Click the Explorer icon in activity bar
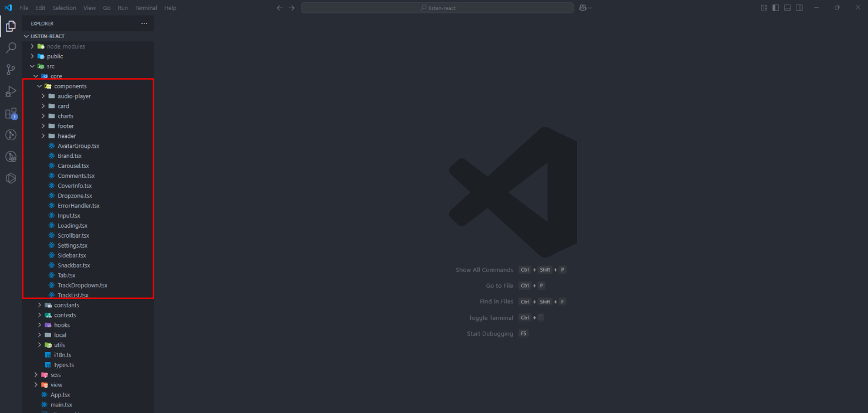This screenshot has width=868, height=413. click(x=11, y=26)
